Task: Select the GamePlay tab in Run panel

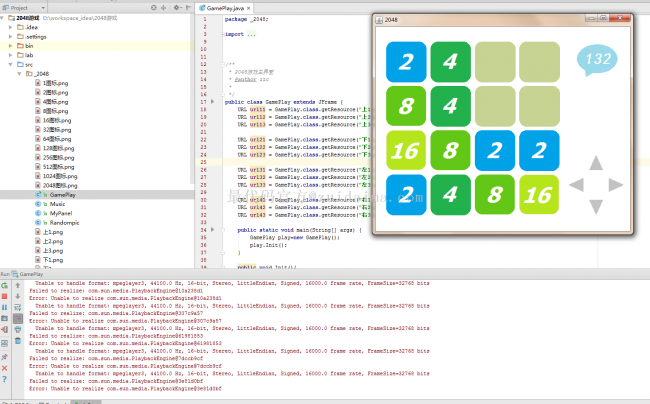Action: pos(30,273)
